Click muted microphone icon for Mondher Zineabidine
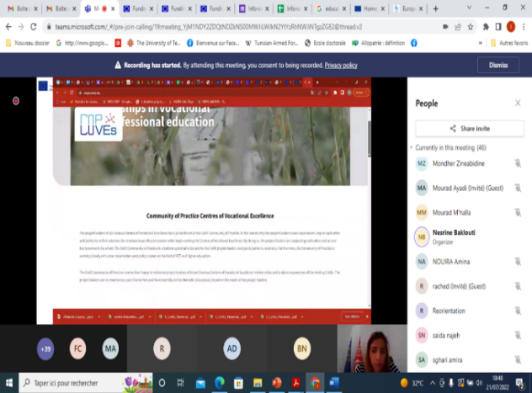This screenshot has width=532, height=393. [x=518, y=163]
